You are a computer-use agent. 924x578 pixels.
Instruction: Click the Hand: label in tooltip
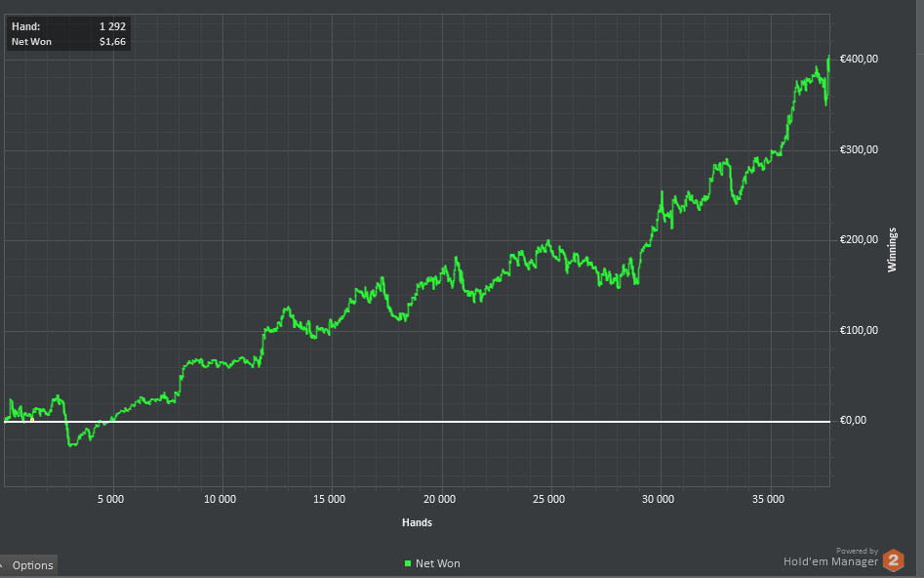tap(26, 26)
